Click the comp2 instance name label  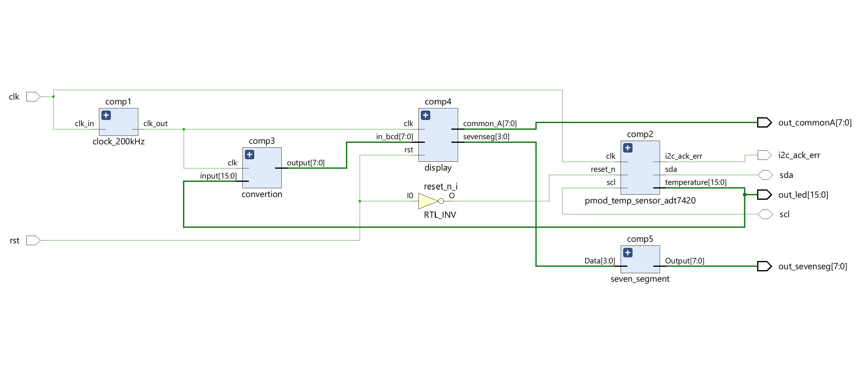pos(640,134)
